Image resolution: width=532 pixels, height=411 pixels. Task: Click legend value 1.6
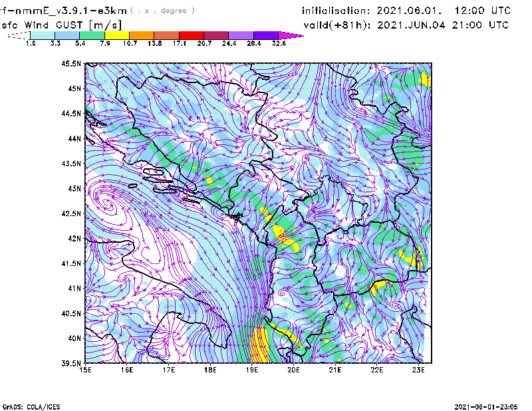point(31,43)
